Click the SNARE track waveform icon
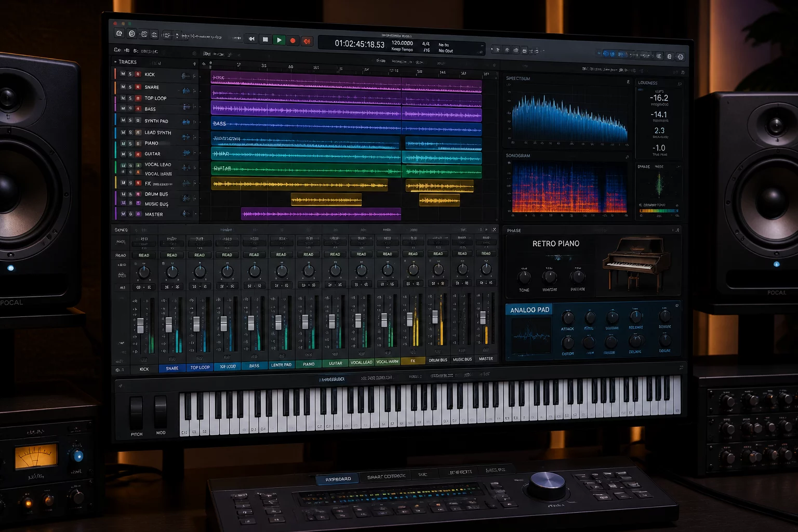798x532 pixels. tap(186, 90)
